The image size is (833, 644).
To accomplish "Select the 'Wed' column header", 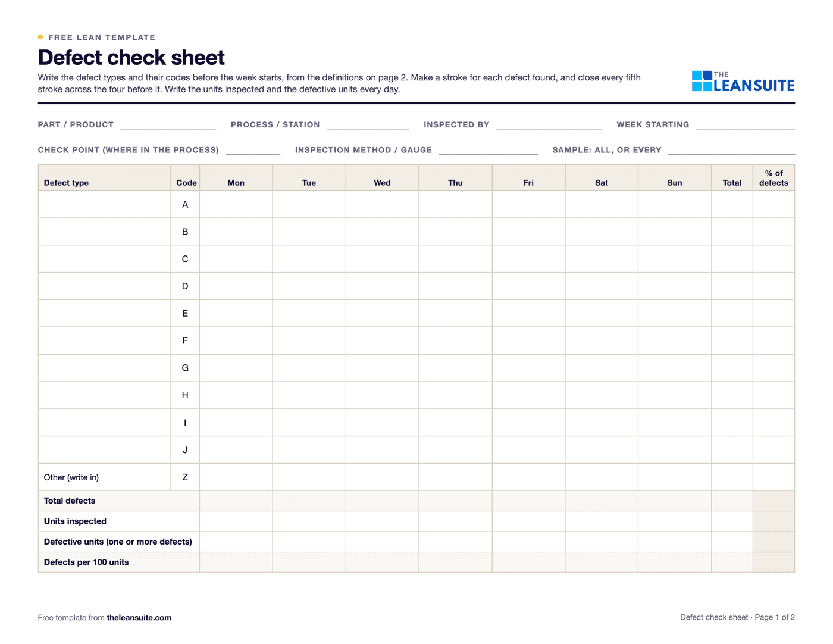I will tap(383, 178).
